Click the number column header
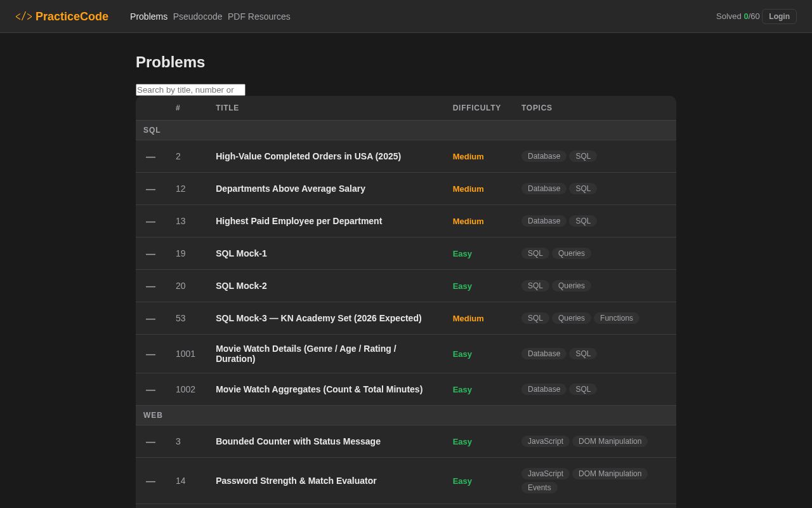Image resolution: width=812 pixels, height=508 pixels. (x=178, y=108)
